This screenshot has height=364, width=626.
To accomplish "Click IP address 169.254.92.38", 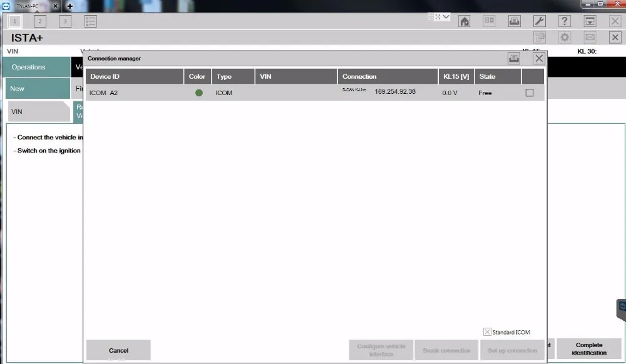I will tap(395, 92).
